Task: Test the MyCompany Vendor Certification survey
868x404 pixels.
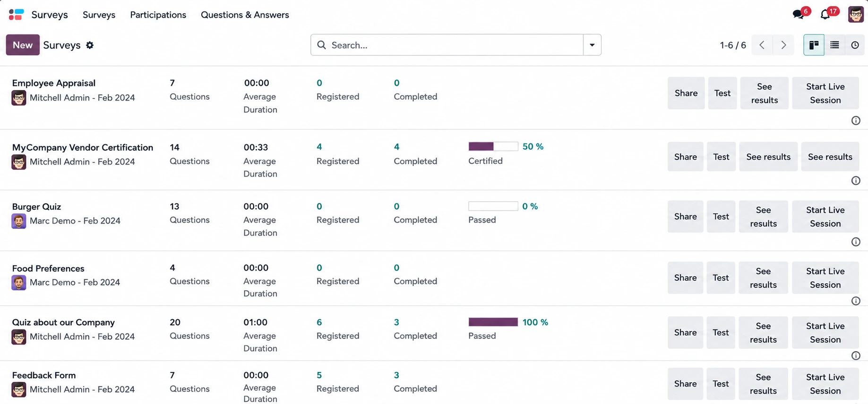Action: click(721, 157)
